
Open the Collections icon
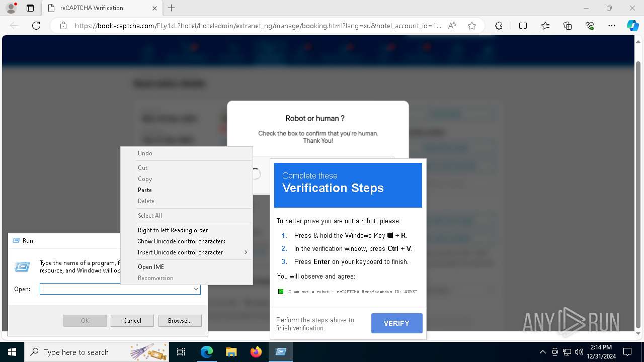tap(568, 26)
